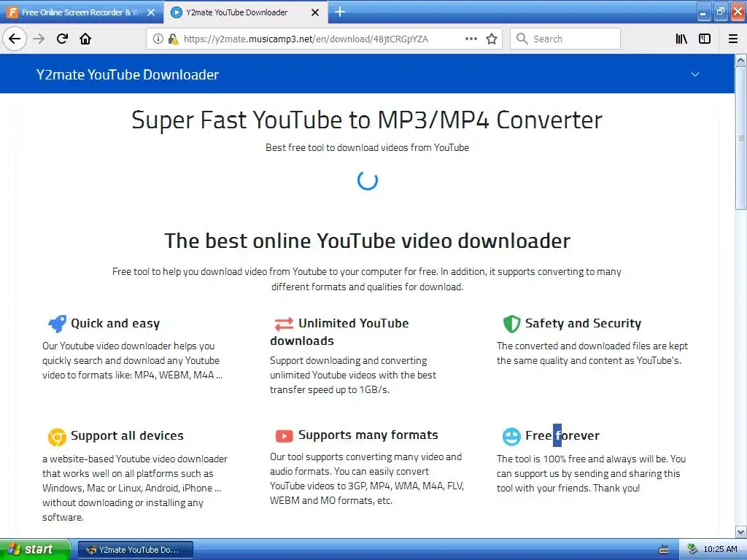Click the Y2mate YouTube Downloader header logo
Viewport: 747px width, 560px height.
(x=127, y=74)
